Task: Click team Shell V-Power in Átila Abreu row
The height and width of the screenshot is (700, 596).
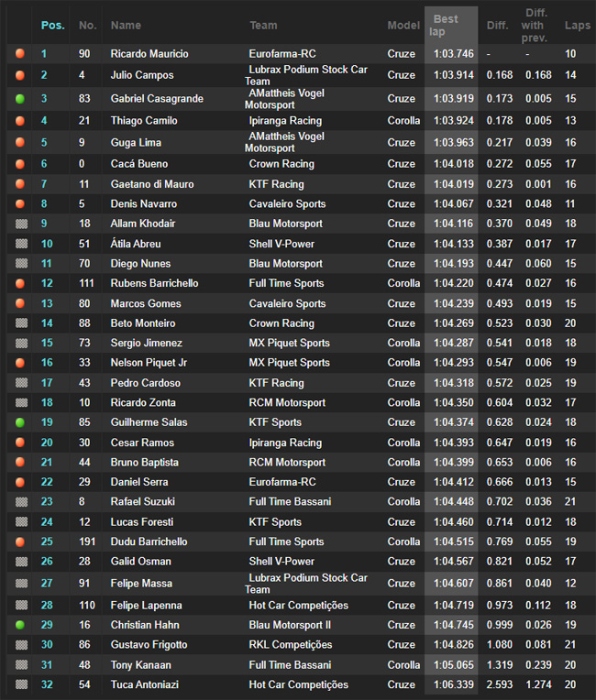Action: (281, 245)
